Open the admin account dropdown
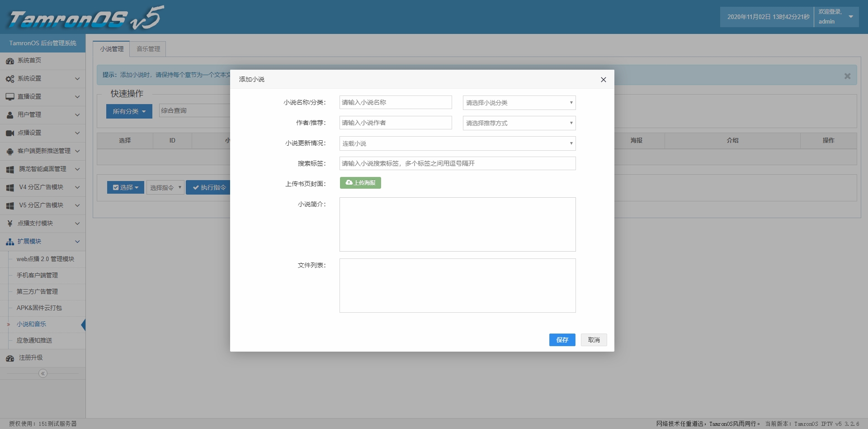The width and height of the screenshot is (868, 429). tap(836, 17)
